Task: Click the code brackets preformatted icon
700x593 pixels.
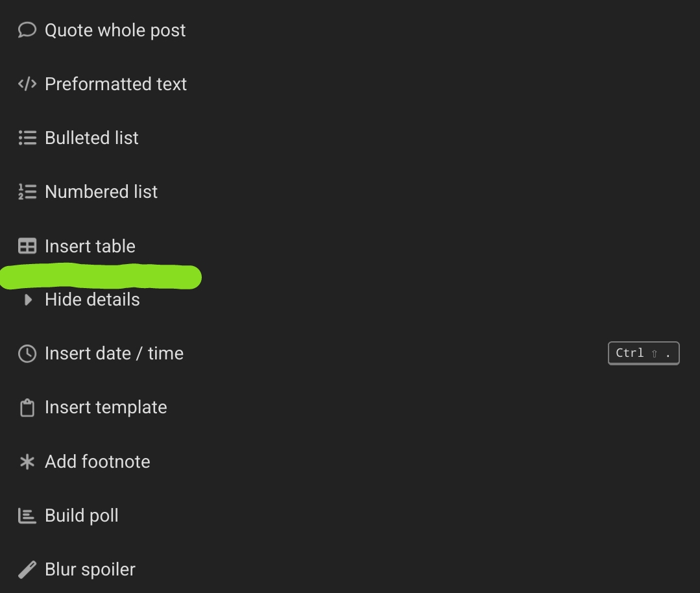Action: click(27, 84)
